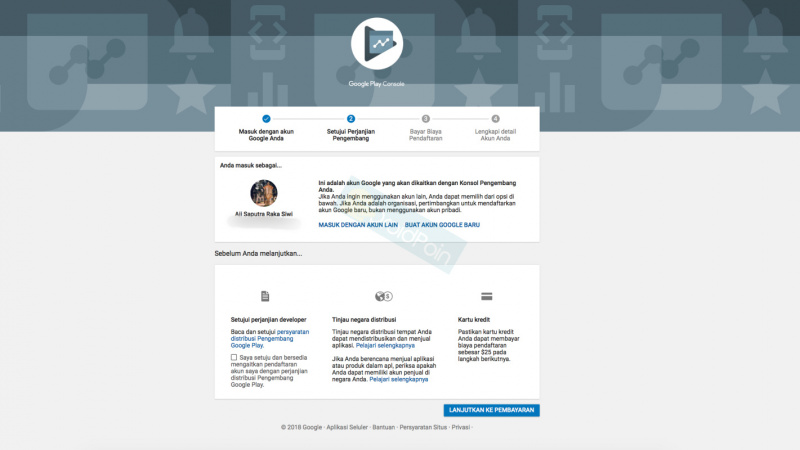
Task: Click 'Pelajari selengkapnya' about merchant accounts
Action: (x=398, y=380)
